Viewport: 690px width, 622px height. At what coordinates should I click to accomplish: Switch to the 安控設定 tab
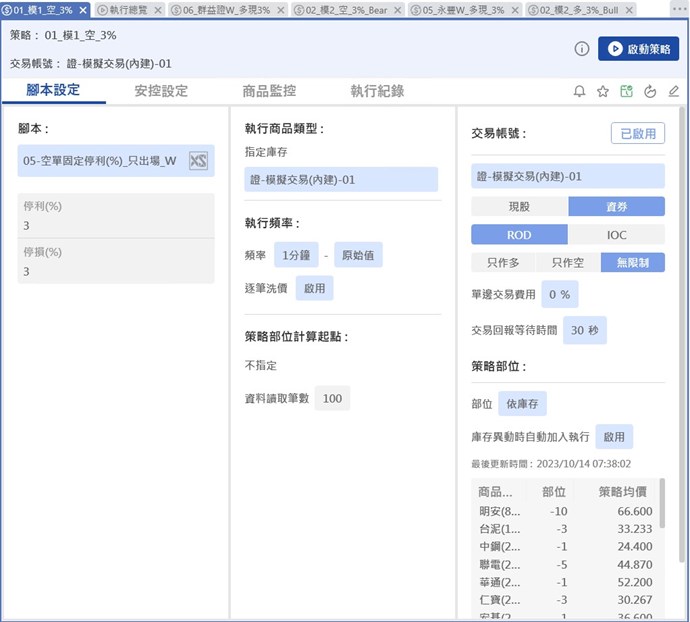pos(161,91)
